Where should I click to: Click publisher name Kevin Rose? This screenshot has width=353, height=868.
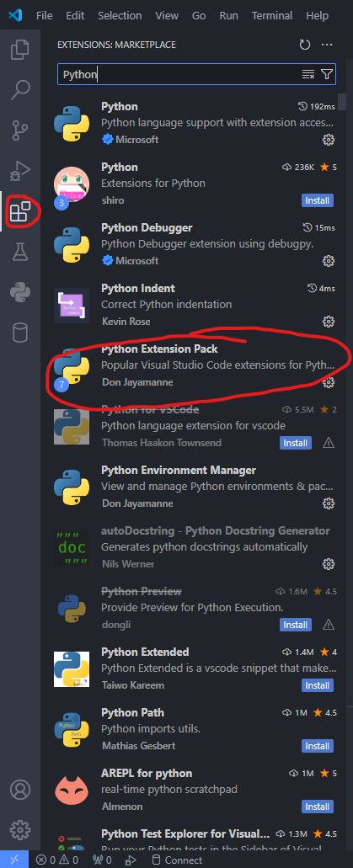click(x=126, y=322)
